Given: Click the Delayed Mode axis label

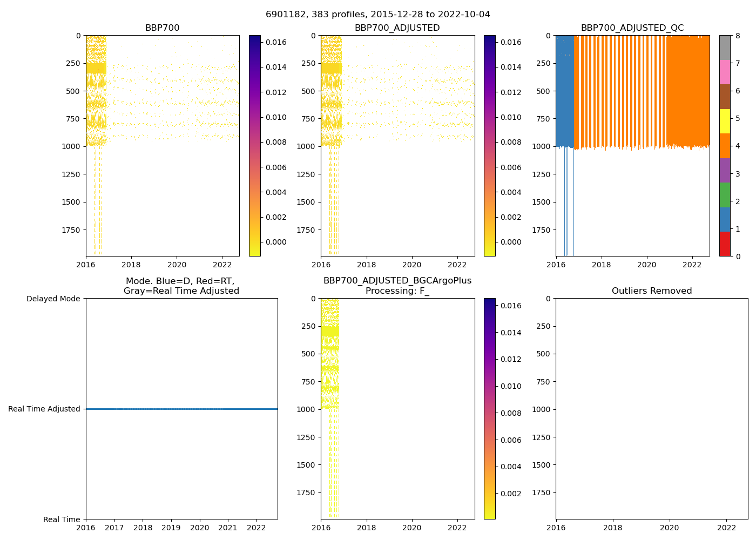Looking at the screenshot, I should point(53,299).
